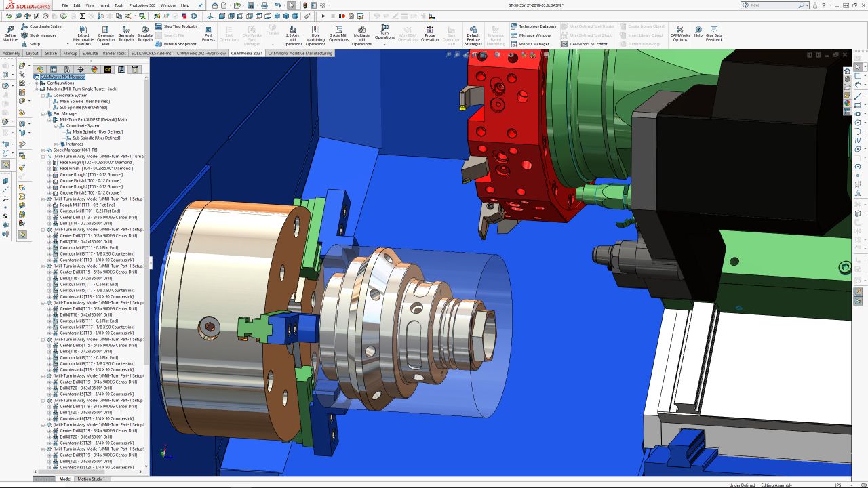This screenshot has width=868, height=488.
Task: Open the Motion Study 1 tab
Action: (89, 479)
